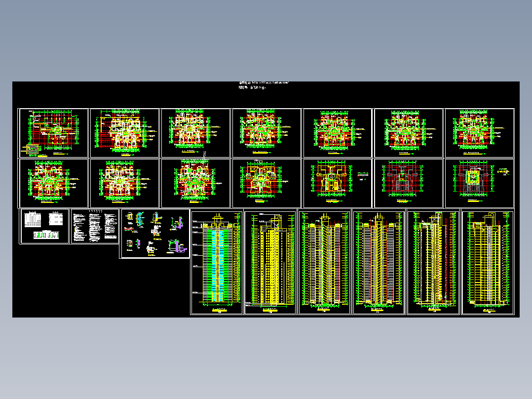Click the tower section sheet with red vertical lines
The width and height of the screenshot is (532, 399).
(433, 263)
